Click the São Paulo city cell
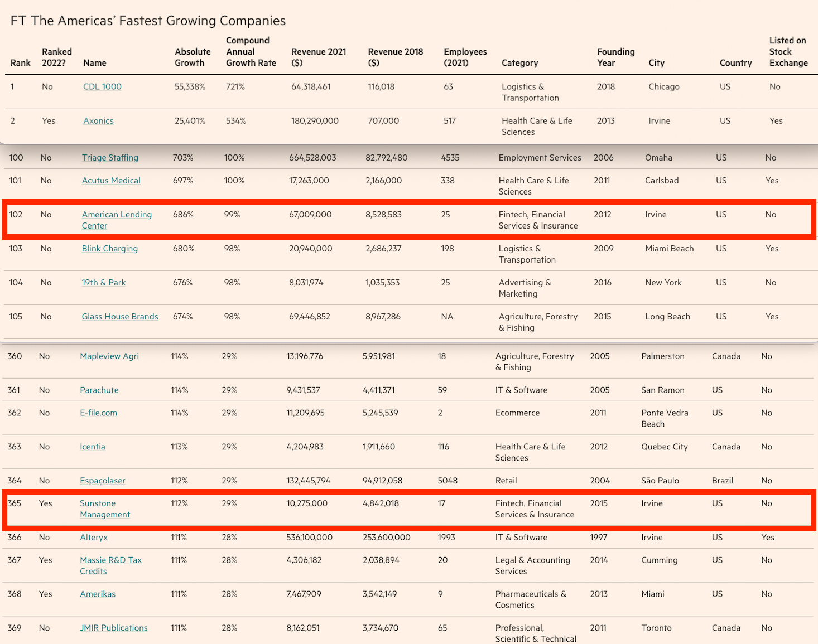Image resolution: width=818 pixels, height=644 pixels. pos(660,481)
